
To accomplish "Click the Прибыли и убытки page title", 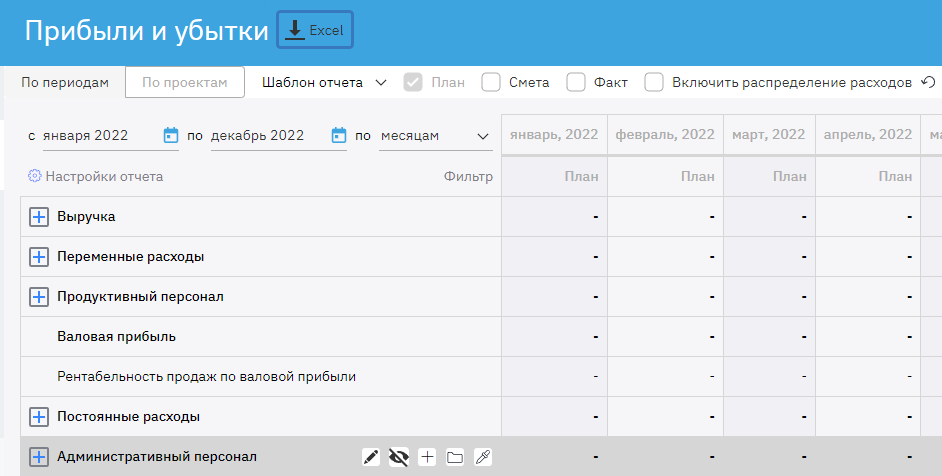I will click(147, 31).
